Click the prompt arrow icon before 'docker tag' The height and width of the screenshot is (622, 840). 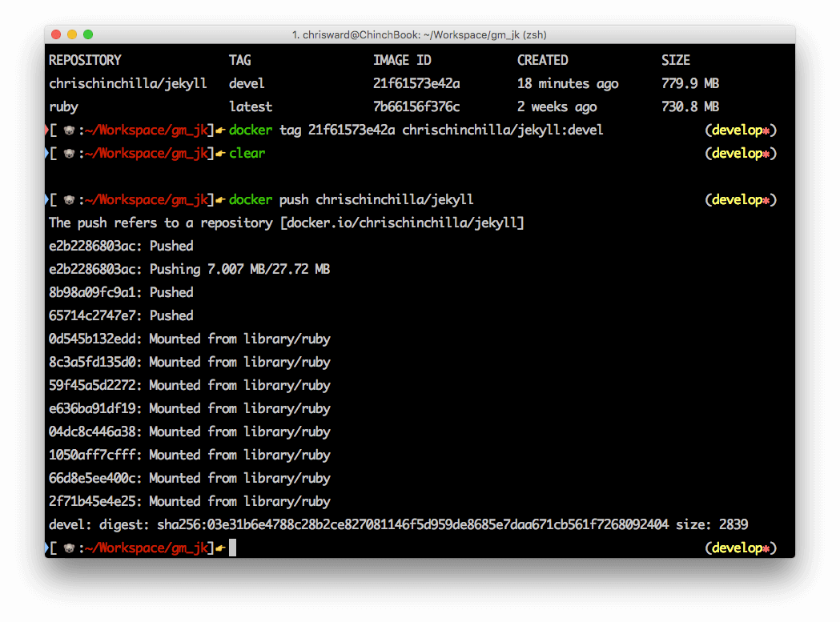pyautogui.click(x=219, y=130)
